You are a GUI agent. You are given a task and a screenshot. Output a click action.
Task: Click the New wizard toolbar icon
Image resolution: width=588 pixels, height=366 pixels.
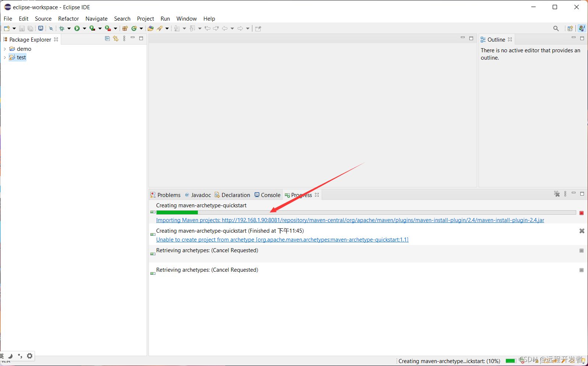(6, 28)
